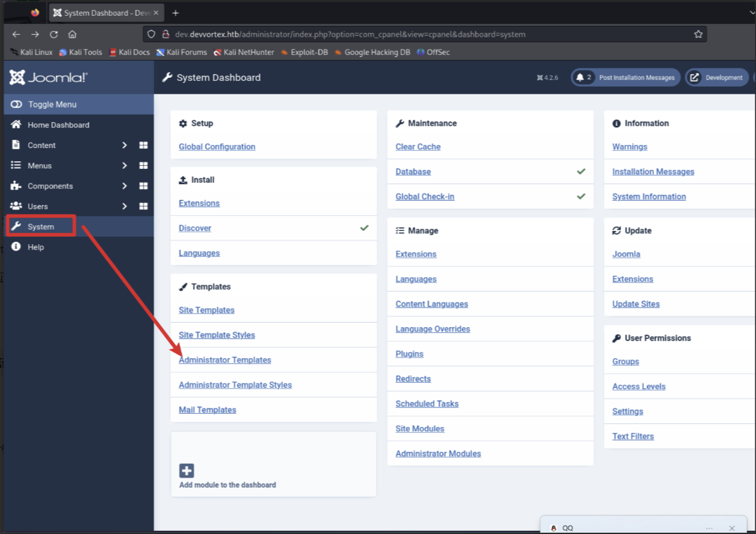756x534 pixels.
Task: Open Global Configuration link
Action: click(x=217, y=147)
